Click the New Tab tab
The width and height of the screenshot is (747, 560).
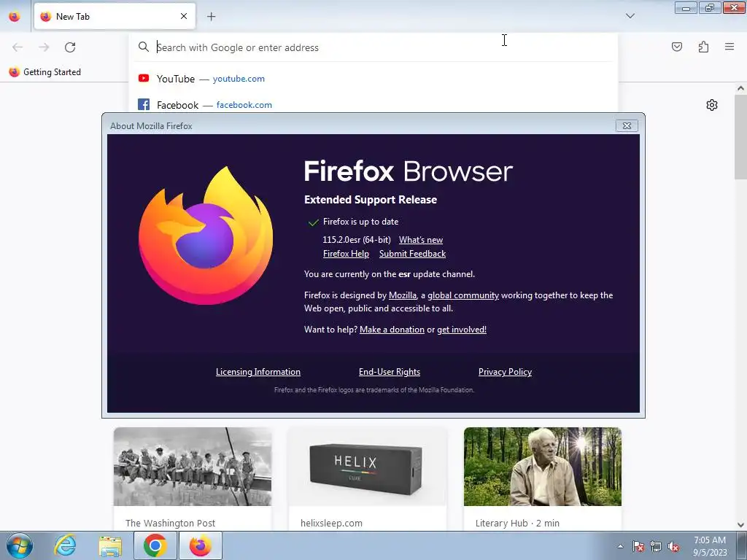tap(115, 16)
